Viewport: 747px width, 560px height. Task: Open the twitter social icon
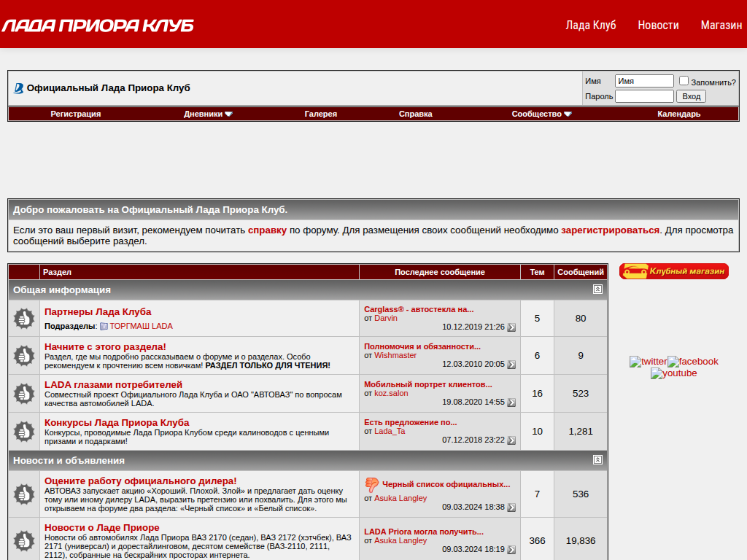(648, 362)
